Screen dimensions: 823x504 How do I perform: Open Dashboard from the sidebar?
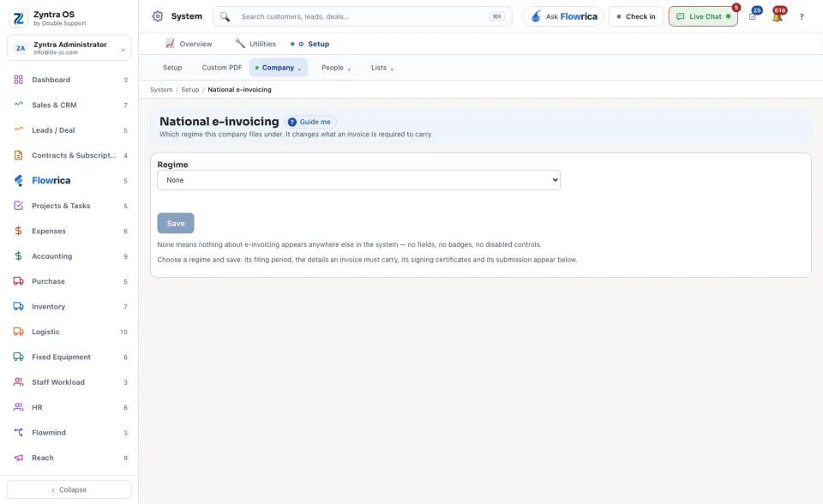pos(69,80)
